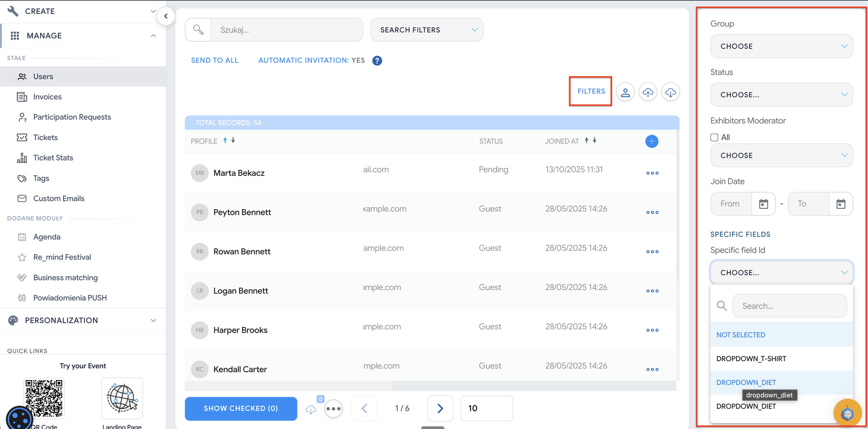Screen dimensions: 868x429
Task: Go to next page arrow
Action: [440, 408]
